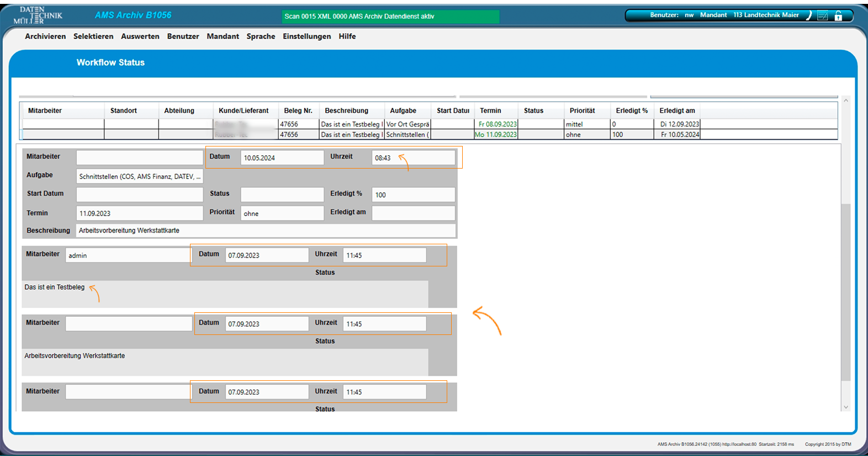Open the Selektieren menu

tap(93, 36)
